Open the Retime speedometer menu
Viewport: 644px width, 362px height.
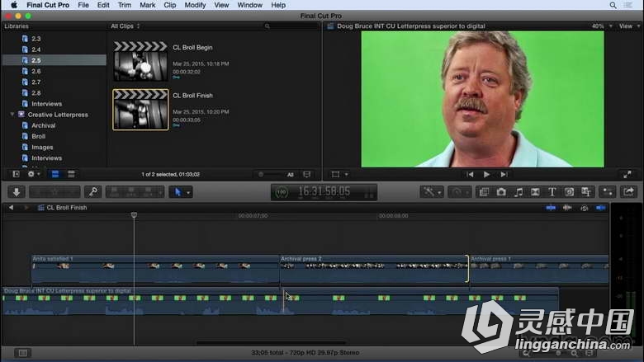pyautogui.click(x=459, y=192)
